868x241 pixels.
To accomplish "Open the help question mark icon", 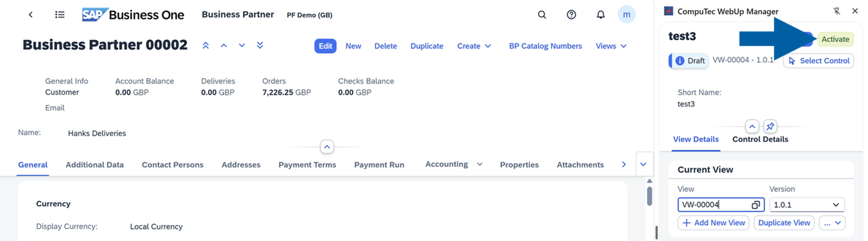I will [571, 14].
